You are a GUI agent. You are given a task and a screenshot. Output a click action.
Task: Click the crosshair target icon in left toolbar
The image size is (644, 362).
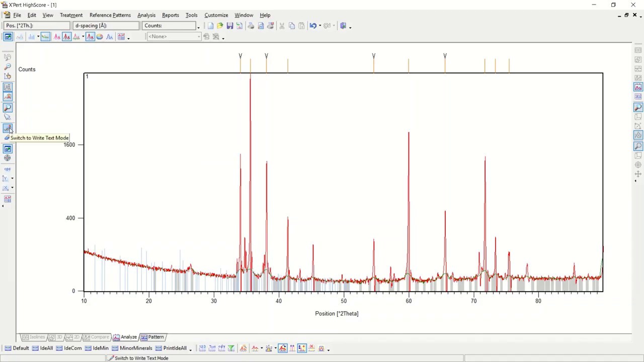8,158
